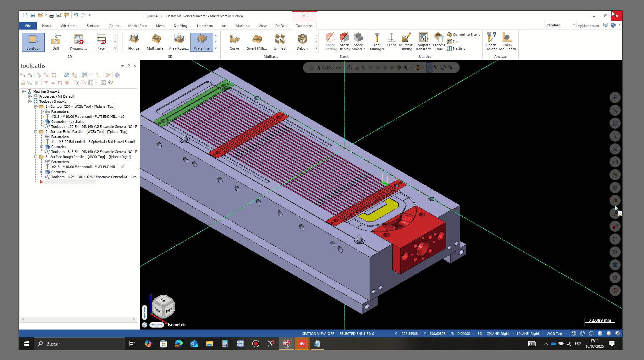Click the Toolpaths panel horizontal scrollbar
The width and height of the screenshot is (644, 360).
click(x=78, y=319)
